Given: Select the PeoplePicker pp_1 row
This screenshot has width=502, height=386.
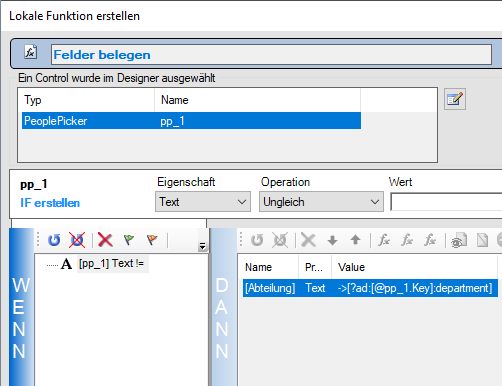Looking at the screenshot, I should click(191, 121).
